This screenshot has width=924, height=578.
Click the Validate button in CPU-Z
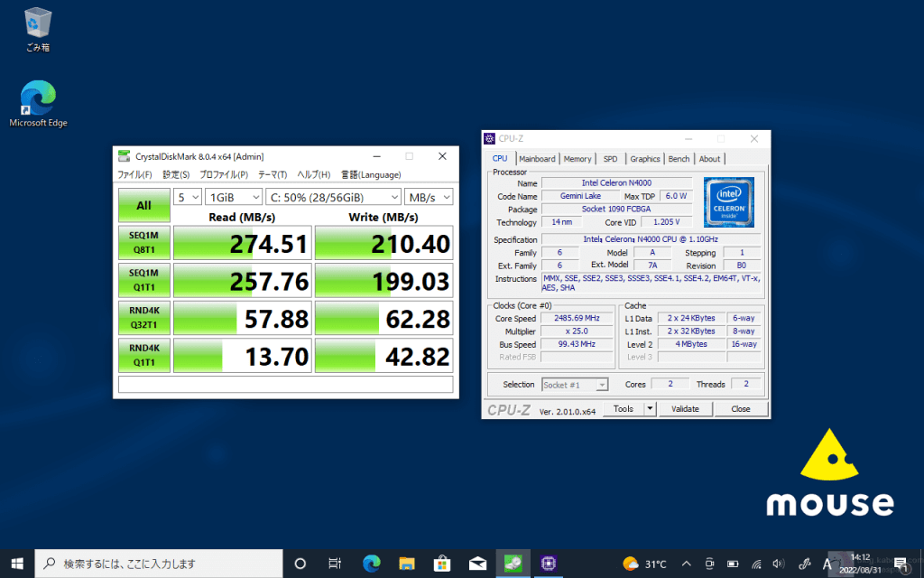[685, 409]
